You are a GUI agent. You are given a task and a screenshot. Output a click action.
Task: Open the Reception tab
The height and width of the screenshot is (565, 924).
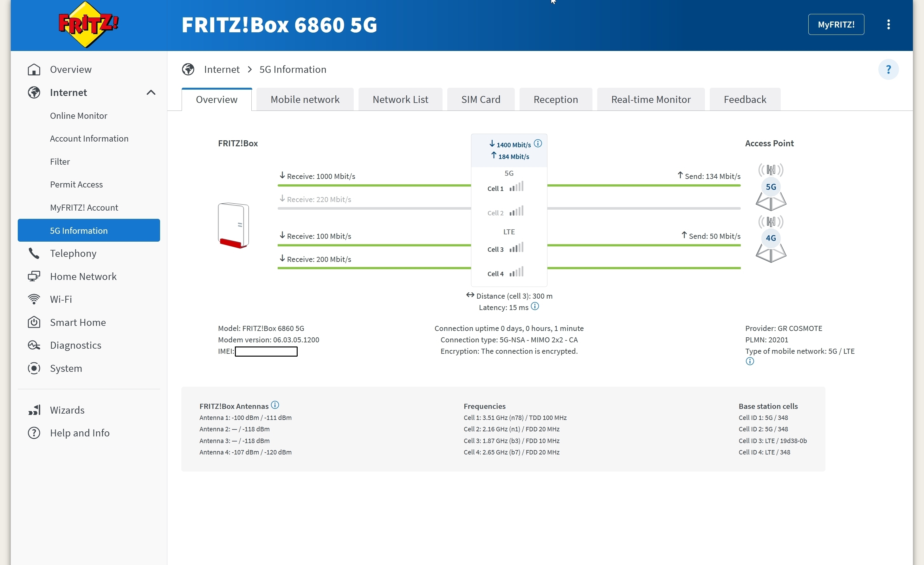556,99
